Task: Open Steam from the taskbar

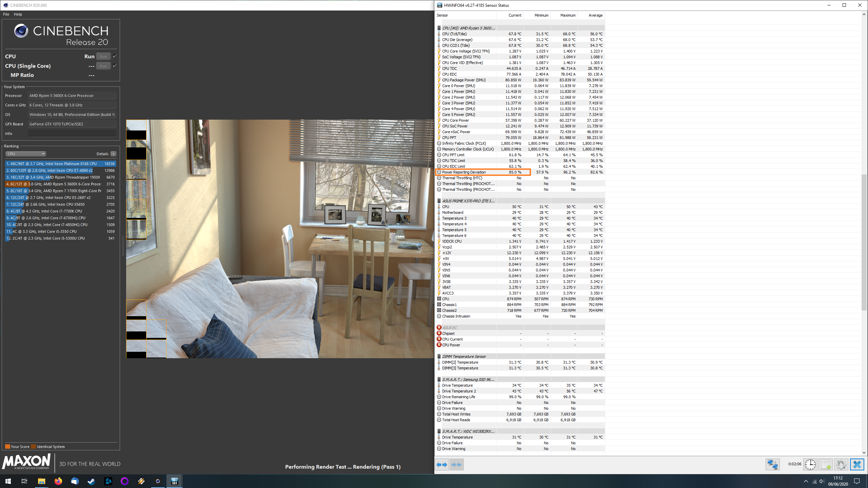Action: [92, 481]
